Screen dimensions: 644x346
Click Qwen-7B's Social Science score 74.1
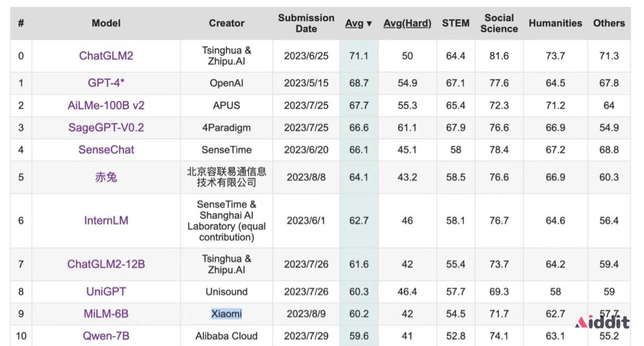[x=499, y=336]
